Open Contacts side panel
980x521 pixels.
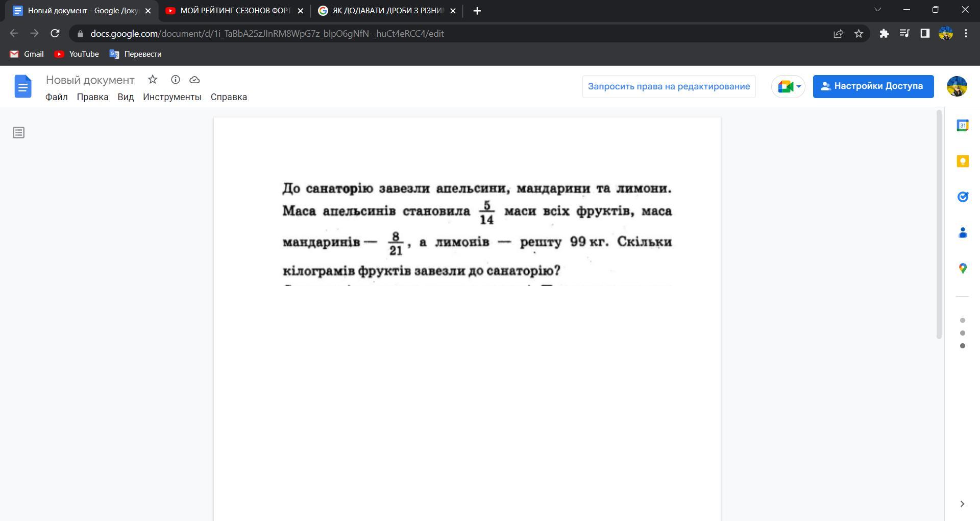coord(963,233)
